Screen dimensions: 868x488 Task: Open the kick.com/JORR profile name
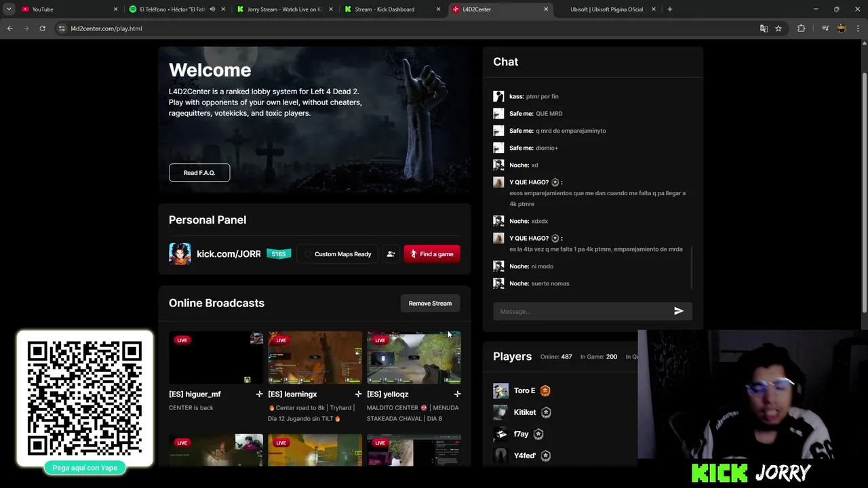[x=229, y=254]
